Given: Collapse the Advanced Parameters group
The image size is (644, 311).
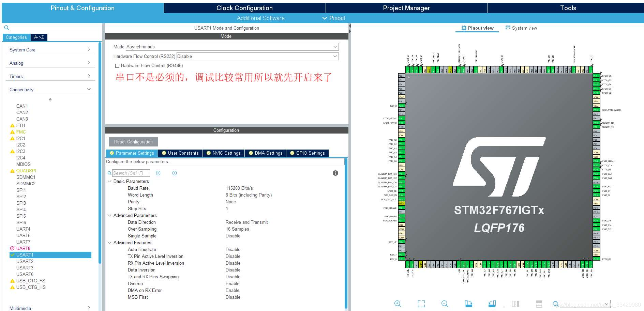Looking at the screenshot, I should [109, 216].
